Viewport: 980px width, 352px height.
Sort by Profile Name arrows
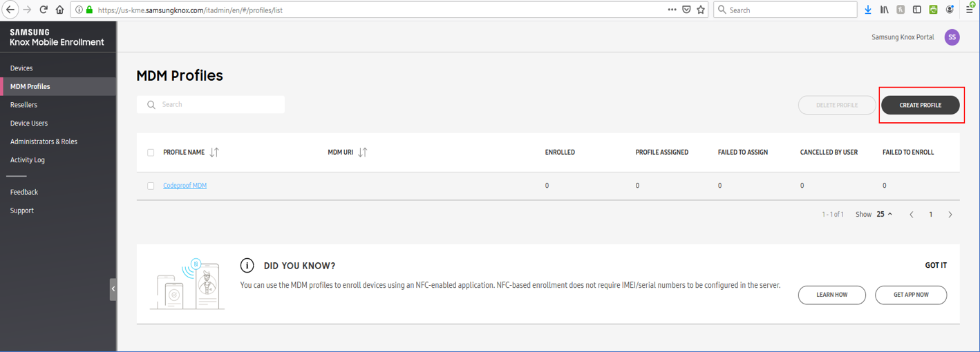[x=214, y=153]
